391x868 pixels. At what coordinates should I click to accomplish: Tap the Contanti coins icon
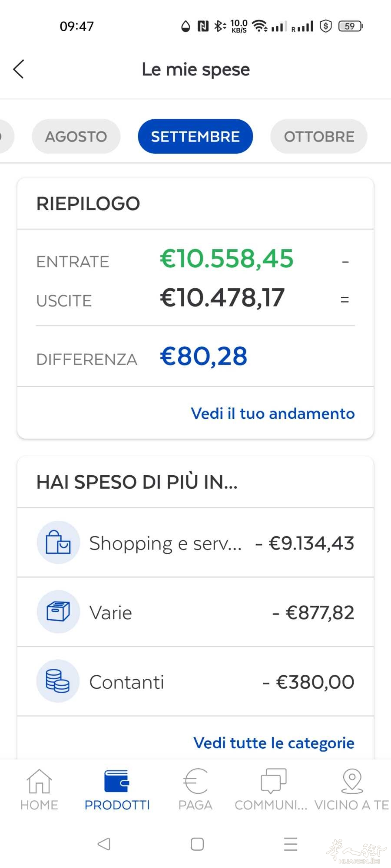click(x=58, y=681)
